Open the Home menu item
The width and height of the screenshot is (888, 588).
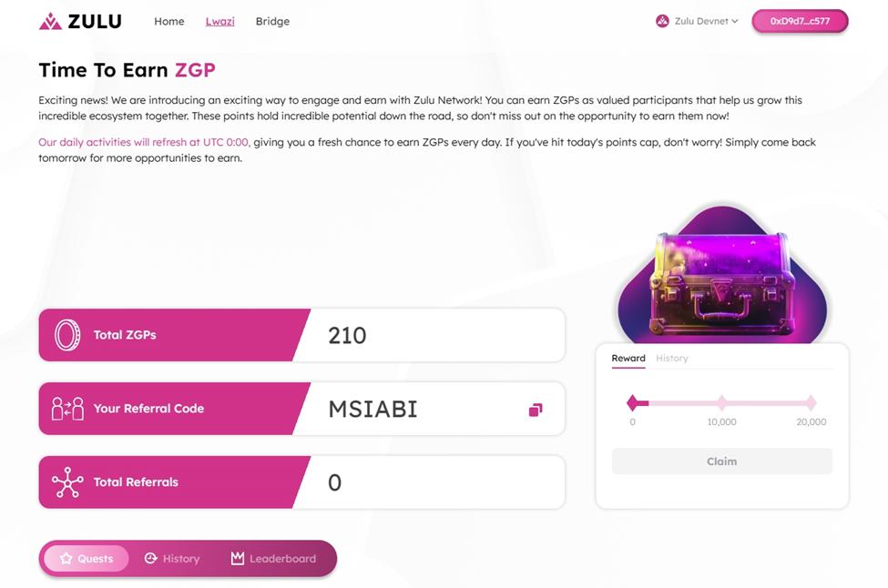pyautogui.click(x=169, y=21)
